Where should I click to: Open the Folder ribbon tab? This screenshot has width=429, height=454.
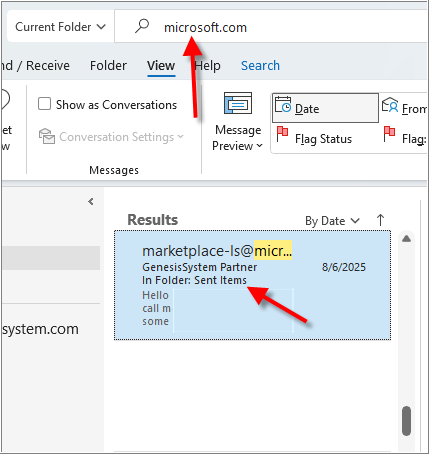(x=108, y=65)
